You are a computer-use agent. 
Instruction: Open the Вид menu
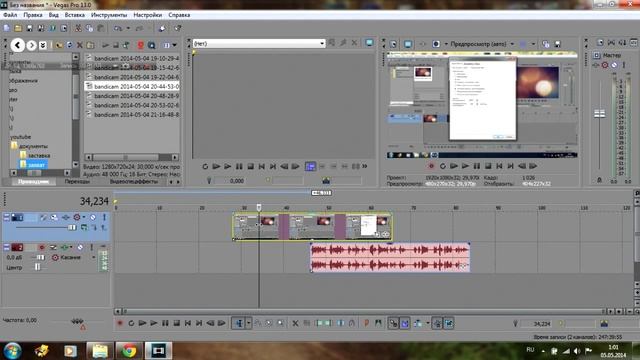tap(53, 15)
